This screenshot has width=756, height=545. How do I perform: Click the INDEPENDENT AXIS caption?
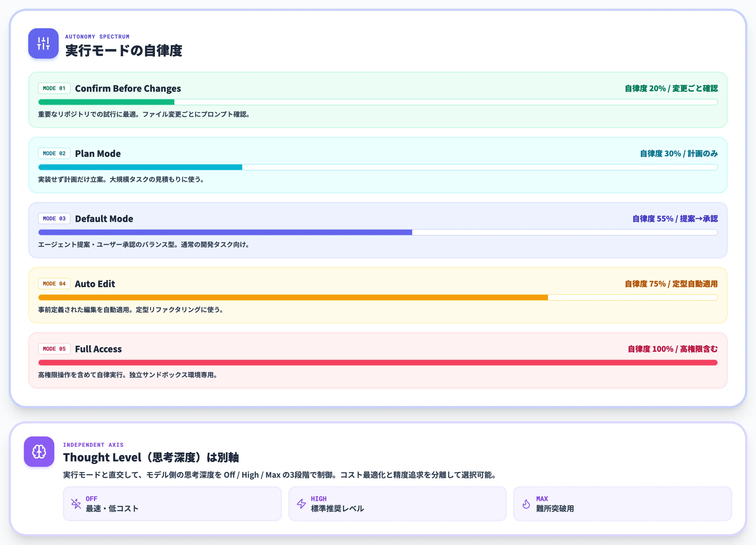coord(93,445)
